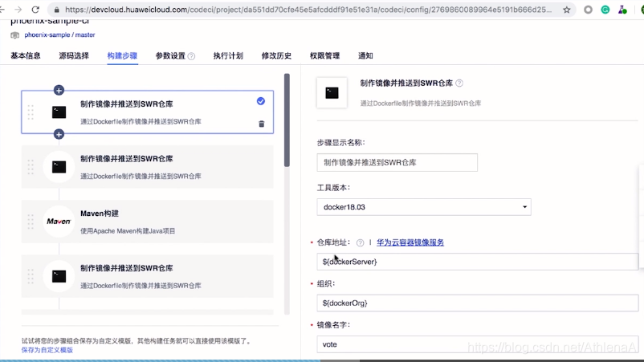Bookmark this page with the star icon
The height and width of the screenshot is (362, 644).
567,10
